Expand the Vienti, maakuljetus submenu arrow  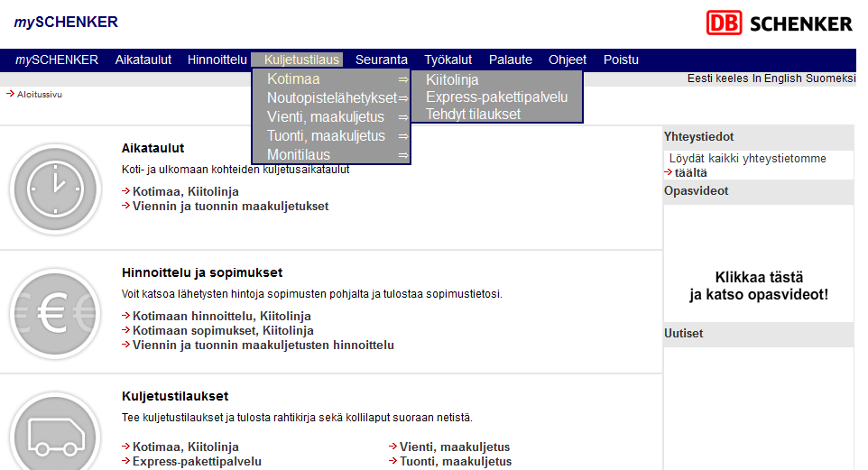pos(403,117)
